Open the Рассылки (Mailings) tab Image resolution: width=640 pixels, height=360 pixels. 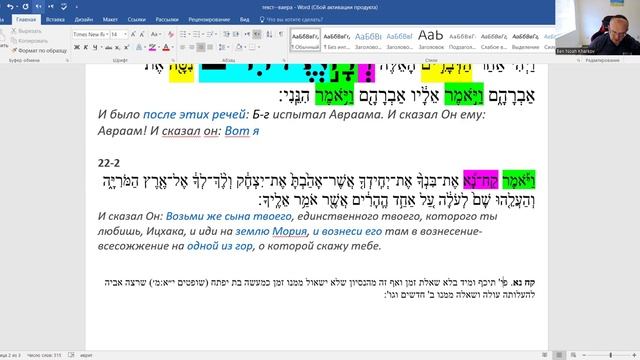[167, 19]
